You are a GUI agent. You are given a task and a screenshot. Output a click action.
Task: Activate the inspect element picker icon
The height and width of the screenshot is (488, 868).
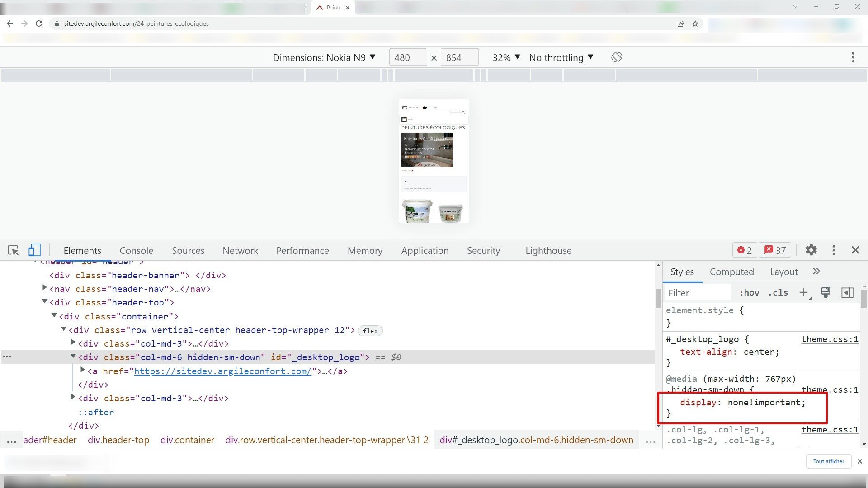[13, 250]
